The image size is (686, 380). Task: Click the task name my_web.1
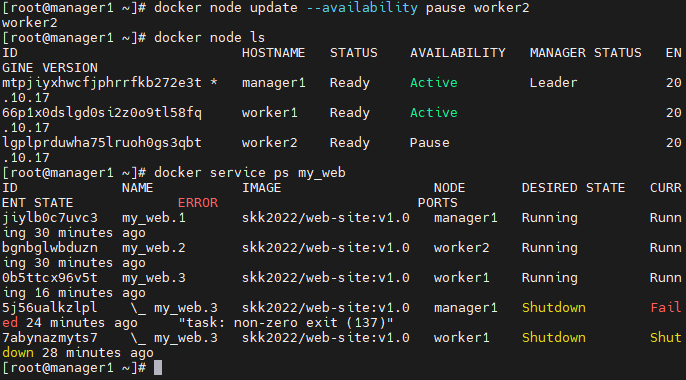(x=154, y=218)
